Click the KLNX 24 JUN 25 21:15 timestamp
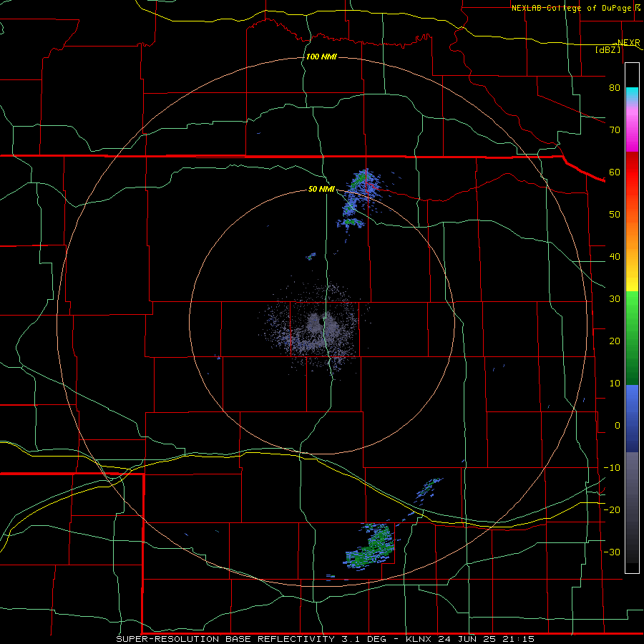Viewport: 644px width, 644px height. pyautogui.click(x=470, y=639)
